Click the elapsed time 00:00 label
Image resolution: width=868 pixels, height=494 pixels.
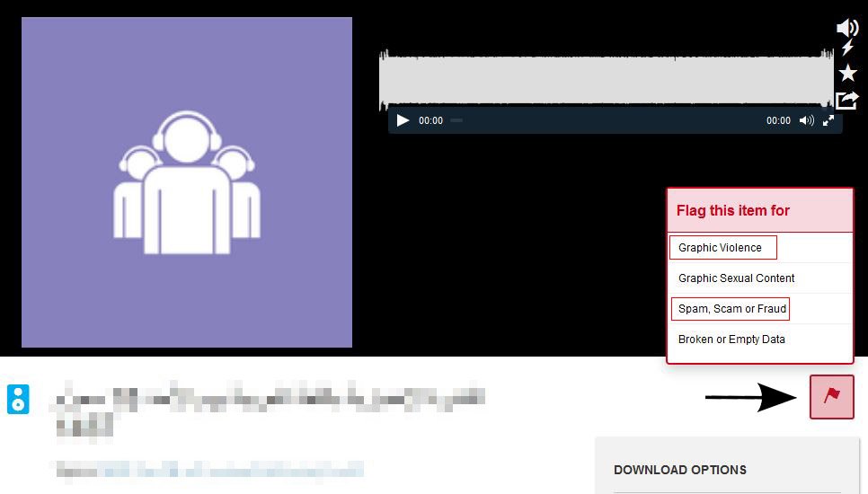(430, 120)
